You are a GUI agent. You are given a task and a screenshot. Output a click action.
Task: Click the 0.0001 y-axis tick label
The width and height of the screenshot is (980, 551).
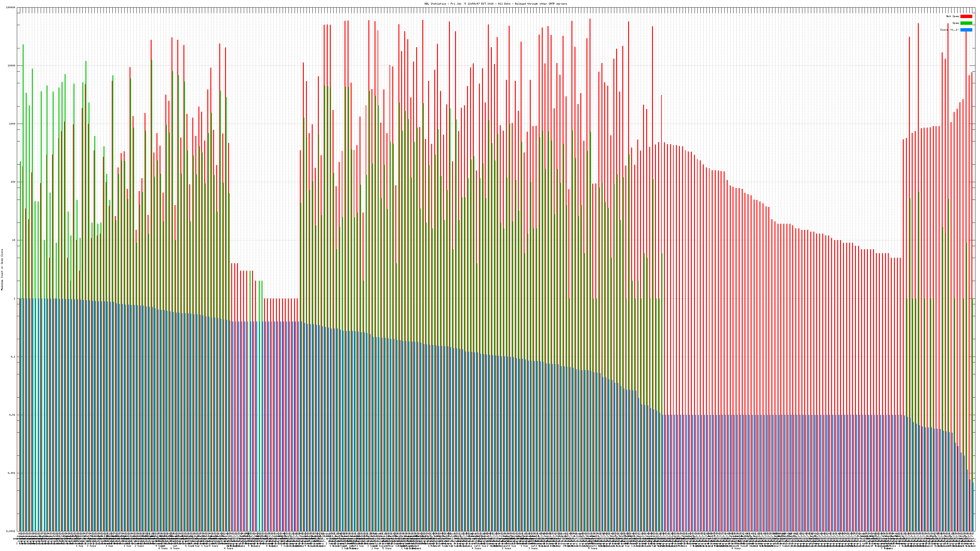[x=11, y=531]
